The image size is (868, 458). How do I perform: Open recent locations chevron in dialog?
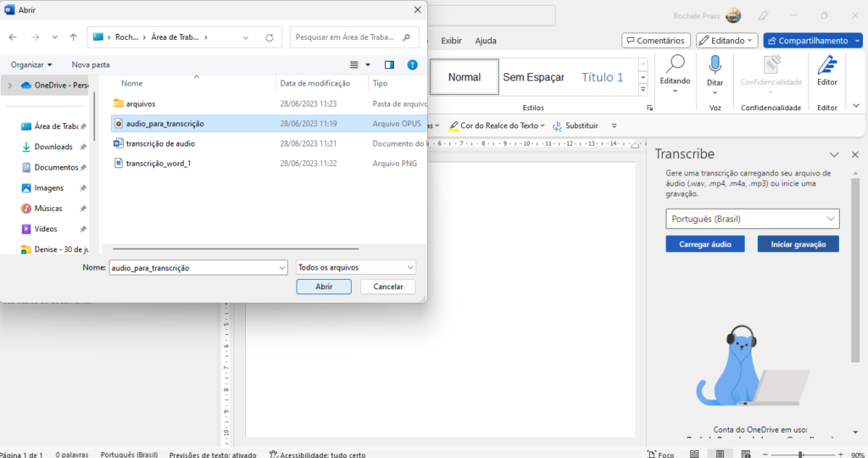click(x=54, y=37)
